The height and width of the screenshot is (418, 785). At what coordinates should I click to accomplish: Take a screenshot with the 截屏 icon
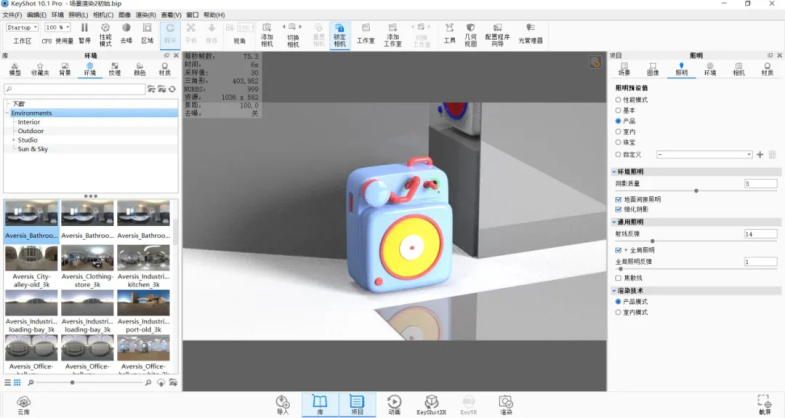click(x=764, y=403)
